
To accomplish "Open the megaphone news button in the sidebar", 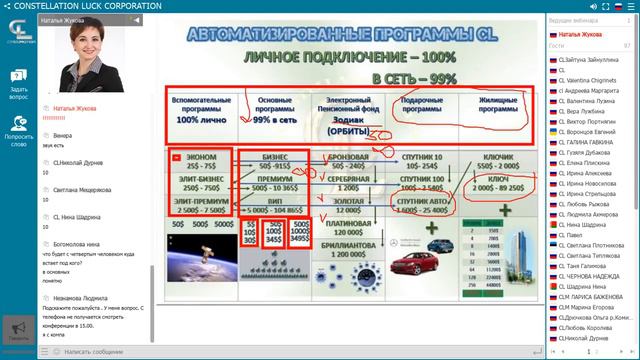I will pos(19,330).
